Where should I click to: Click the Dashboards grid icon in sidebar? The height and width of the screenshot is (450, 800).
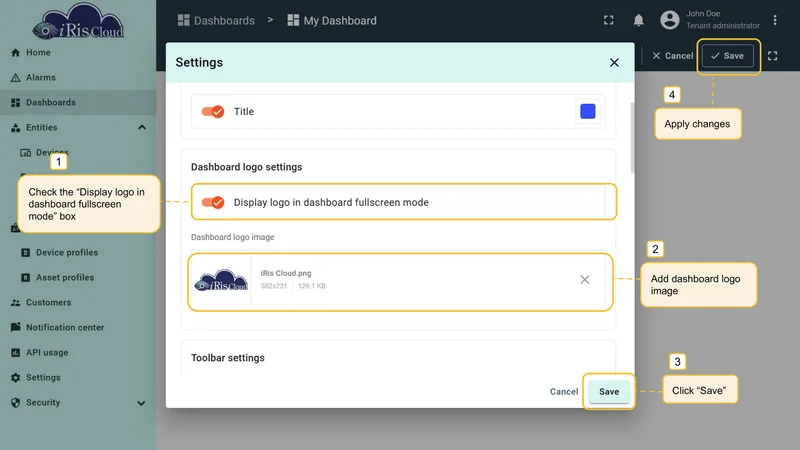point(15,103)
